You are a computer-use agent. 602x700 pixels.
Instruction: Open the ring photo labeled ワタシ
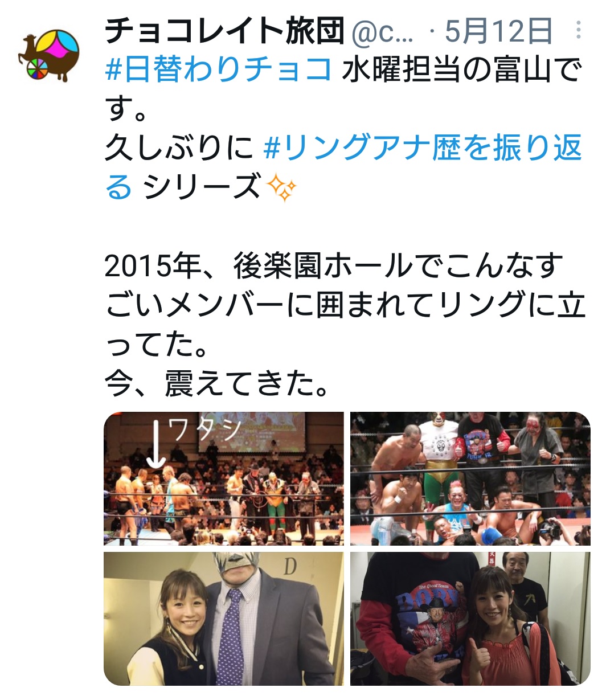click(x=224, y=478)
